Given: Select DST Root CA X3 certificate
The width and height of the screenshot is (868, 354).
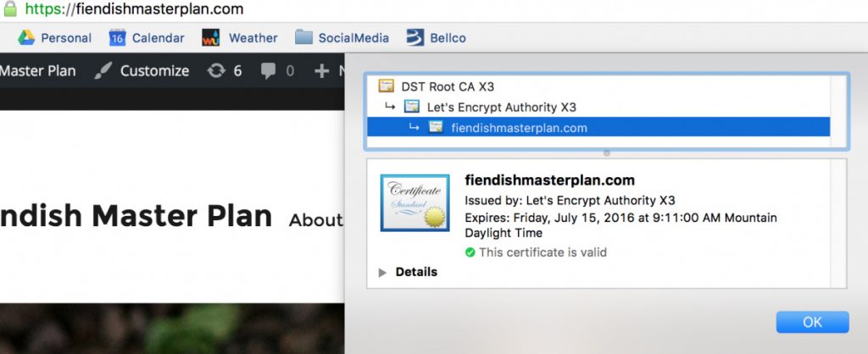Looking at the screenshot, I should tap(448, 86).
